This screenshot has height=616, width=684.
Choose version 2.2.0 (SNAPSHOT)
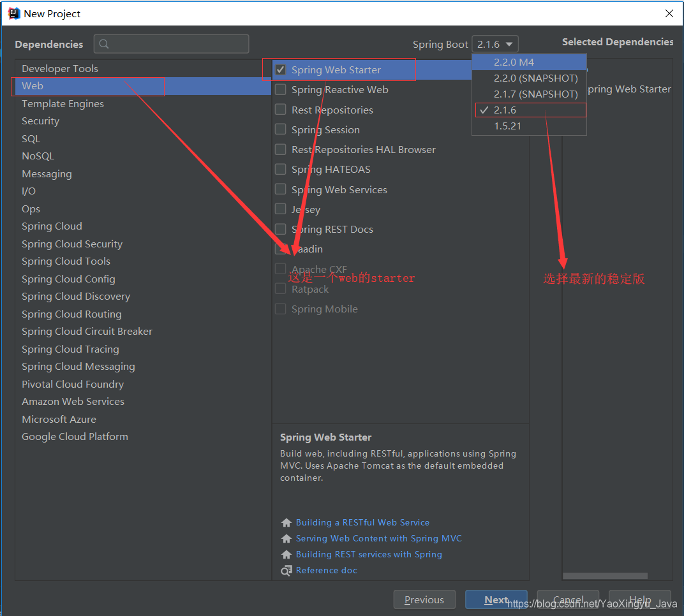click(529, 78)
